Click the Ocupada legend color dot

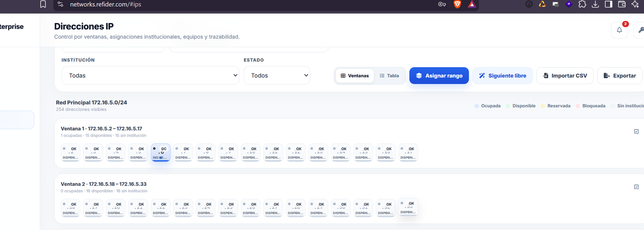477,106
